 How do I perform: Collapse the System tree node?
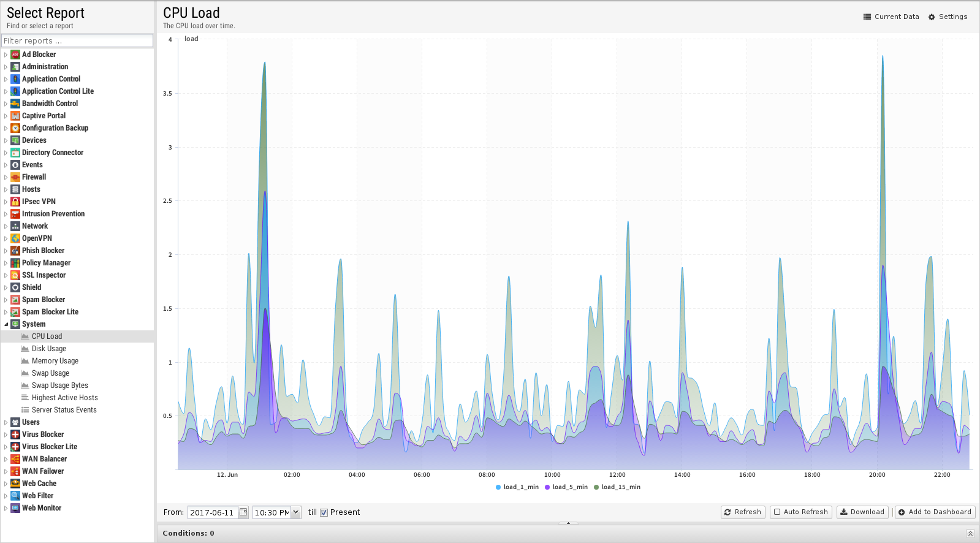(6, 324)
